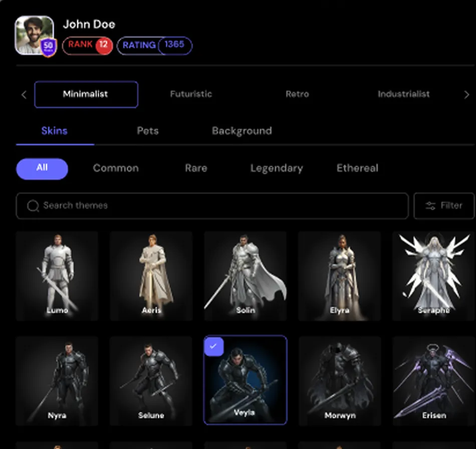This screenshot has height=449, width=476.
Task: Choose the Rare rarity filter
Action: [x=196, y=168]
